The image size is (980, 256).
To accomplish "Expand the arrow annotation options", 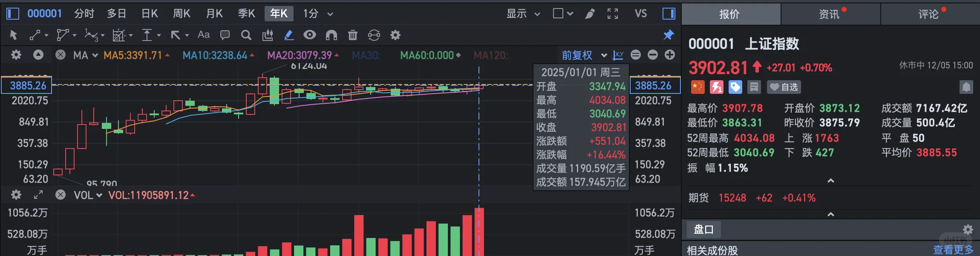I will pyautogui.click(x=187, y=35).
